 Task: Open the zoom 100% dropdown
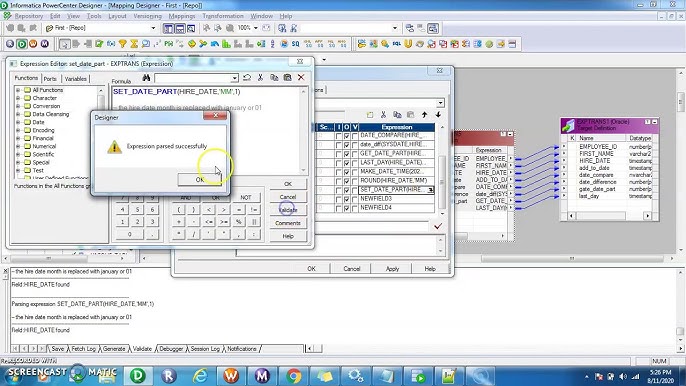(256, 28)
